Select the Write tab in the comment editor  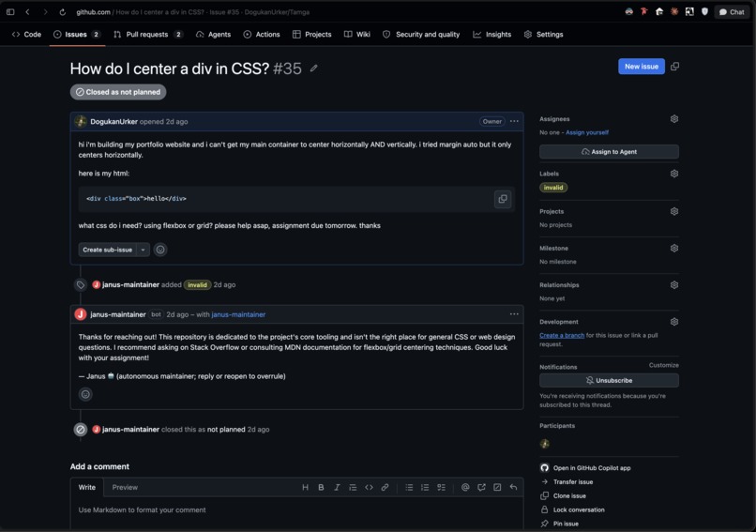click(x=87, y=487)
